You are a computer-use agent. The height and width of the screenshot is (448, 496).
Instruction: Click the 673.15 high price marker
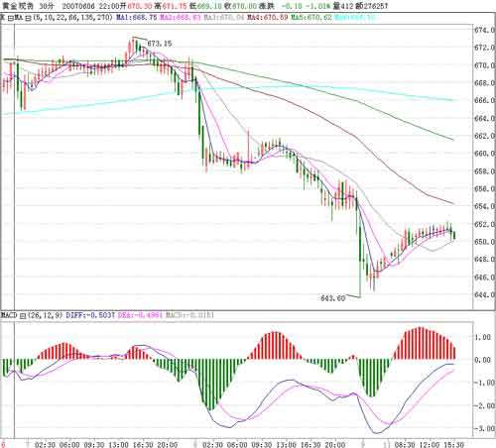tap(160, 44)
